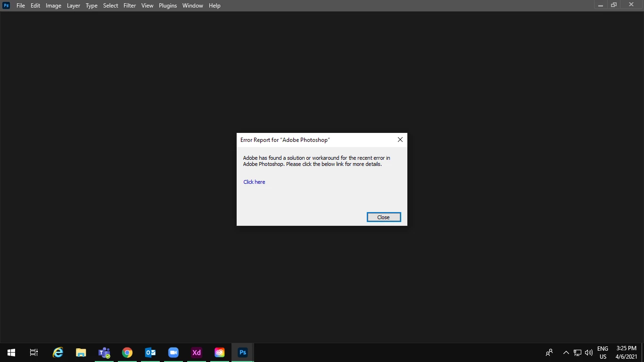Open Zoom from the taskbar
Viewport: 644px width, 362px height.
(173, 353)
